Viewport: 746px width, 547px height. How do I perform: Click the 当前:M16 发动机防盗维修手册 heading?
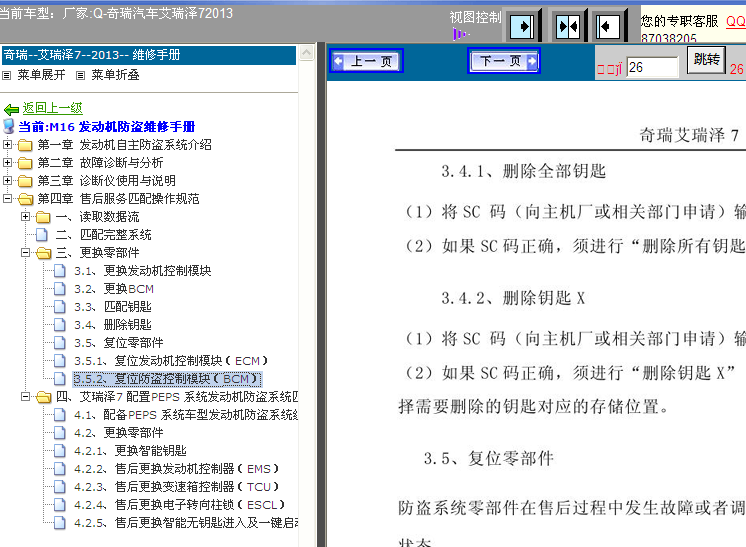(107, 127)
